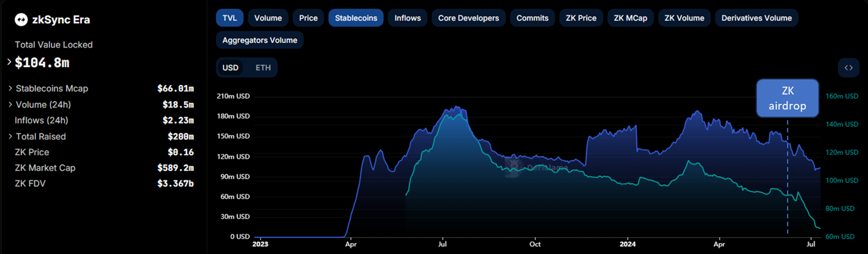Toggle the Price chart series
The height and width of the screenshot is (254, 868).
tap(308, 18)
